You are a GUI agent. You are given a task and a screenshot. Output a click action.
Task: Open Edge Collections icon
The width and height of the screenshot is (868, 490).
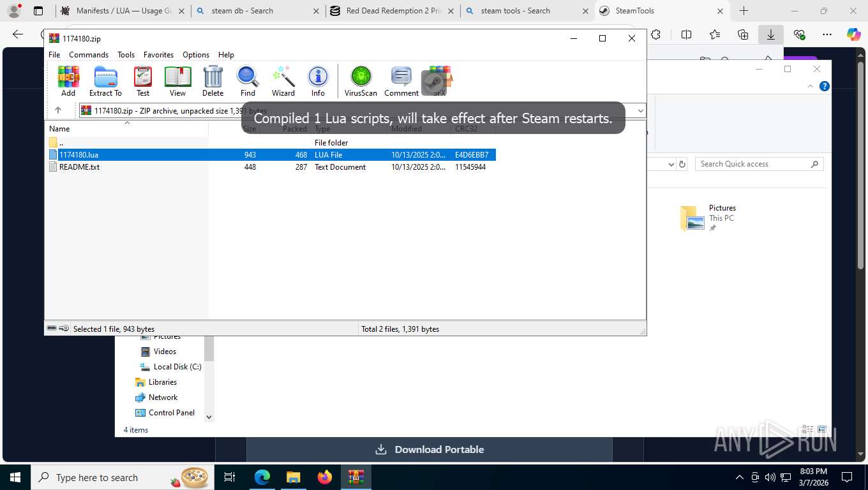point(743,34)
